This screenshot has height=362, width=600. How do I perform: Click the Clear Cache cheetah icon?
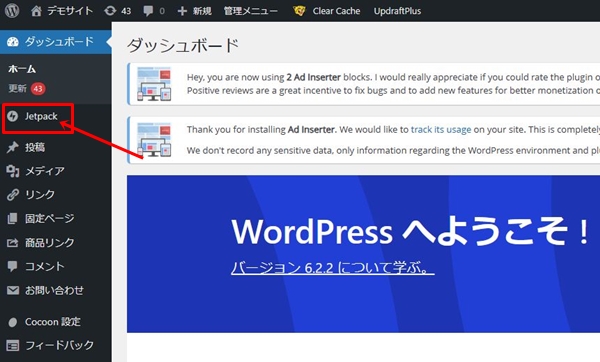point(299,11)
